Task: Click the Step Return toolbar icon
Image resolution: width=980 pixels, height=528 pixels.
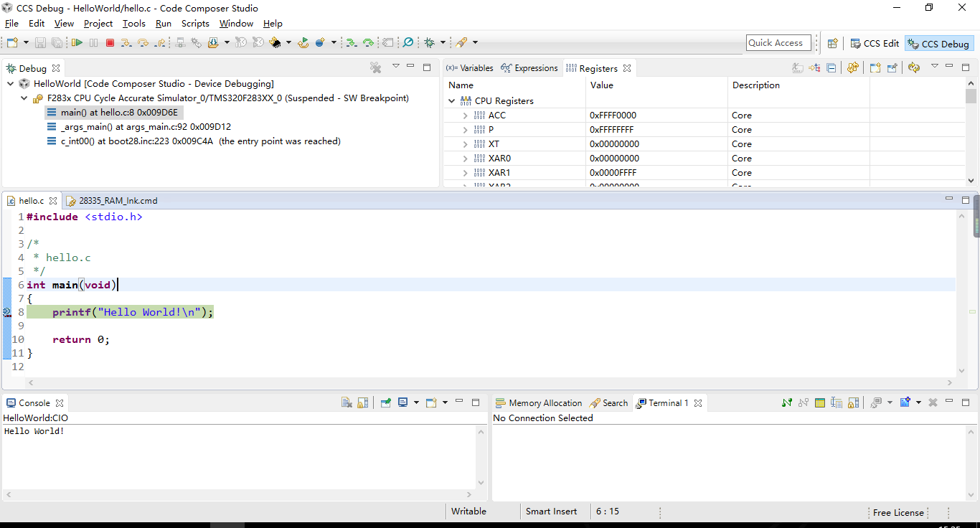Action: 160,43
